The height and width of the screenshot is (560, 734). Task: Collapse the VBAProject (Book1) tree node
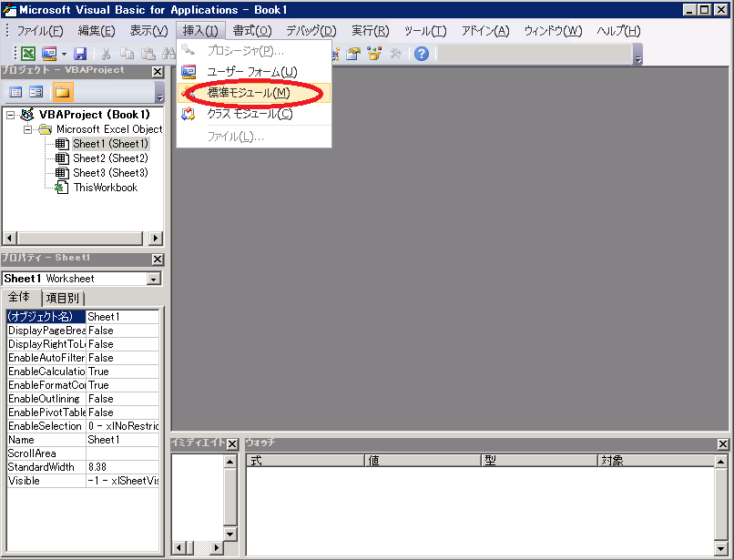click(x=10, y=115)
